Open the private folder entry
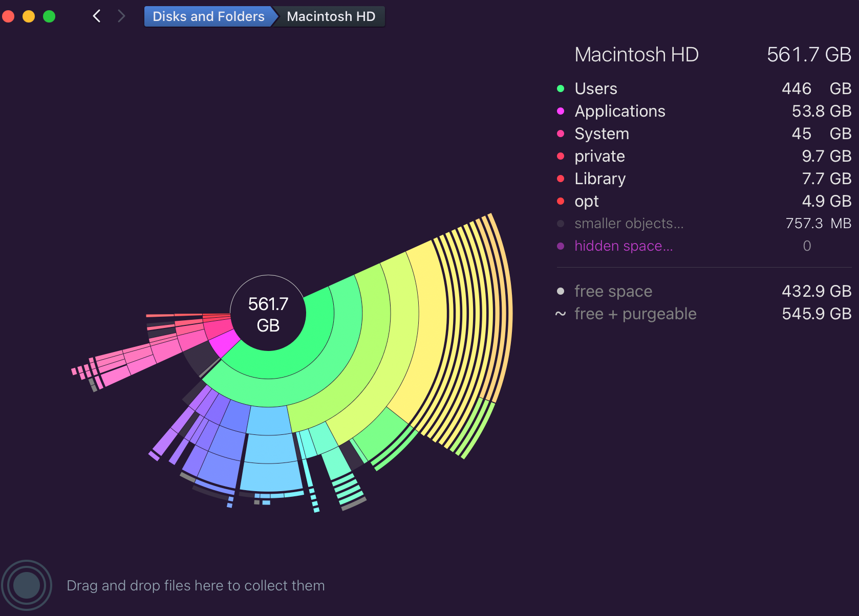Screen dimensions: 859x616 (x=599, y=156)
